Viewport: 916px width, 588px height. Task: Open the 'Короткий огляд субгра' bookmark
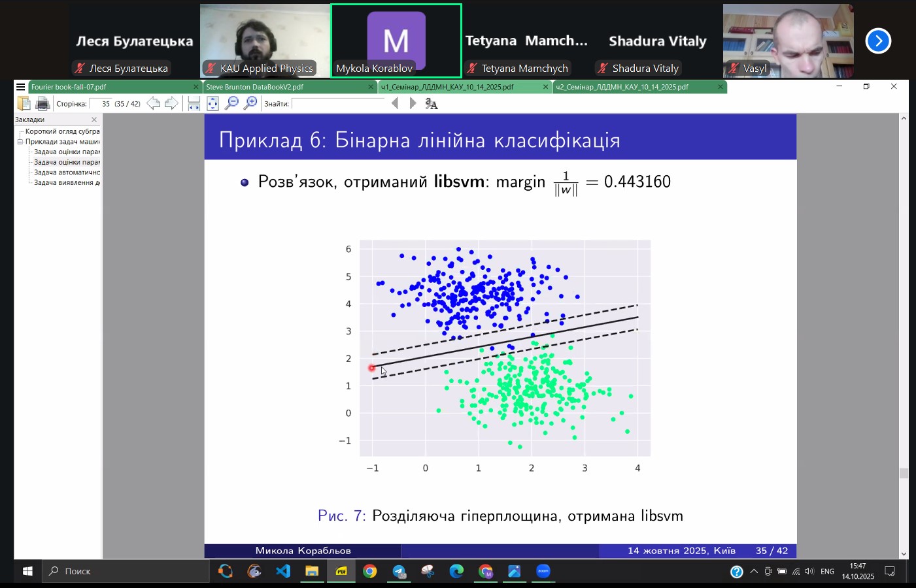point(62,131)
